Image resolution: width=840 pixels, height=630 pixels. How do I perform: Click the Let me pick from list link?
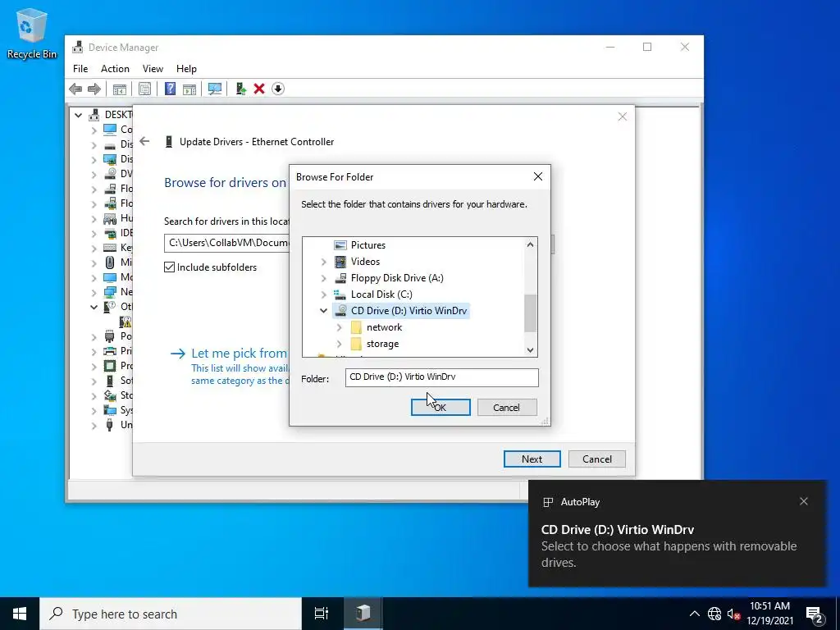pyautogui.click(x=239, y=353)
